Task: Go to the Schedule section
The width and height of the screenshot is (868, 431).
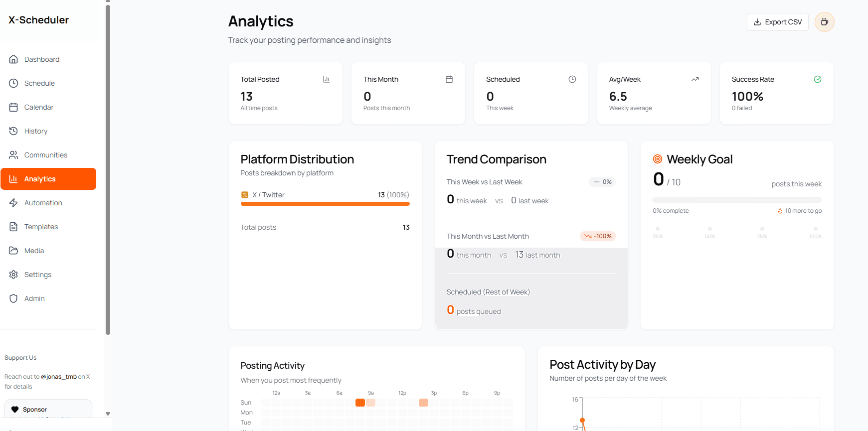Action: (x=39, y=83)
